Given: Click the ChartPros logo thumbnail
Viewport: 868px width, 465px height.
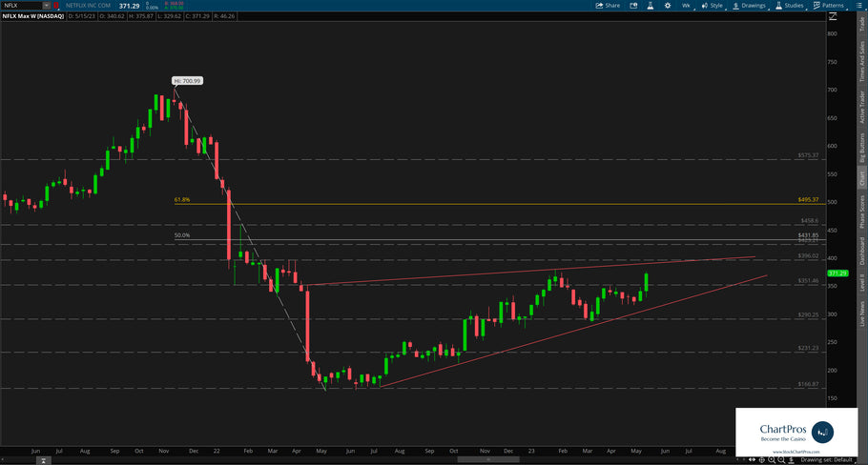Looking at the screenshot, I should point(796,432).
